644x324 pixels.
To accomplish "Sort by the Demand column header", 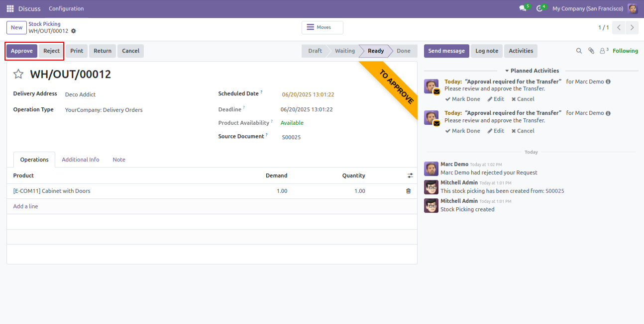I will pyautogui.click(x=276, y=175).
